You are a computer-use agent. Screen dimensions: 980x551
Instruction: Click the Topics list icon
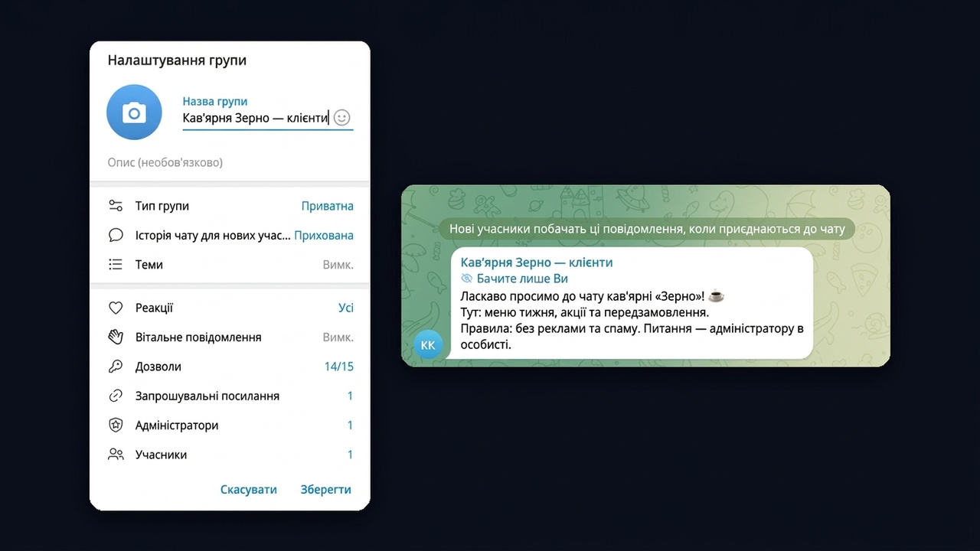pos(116,265)
